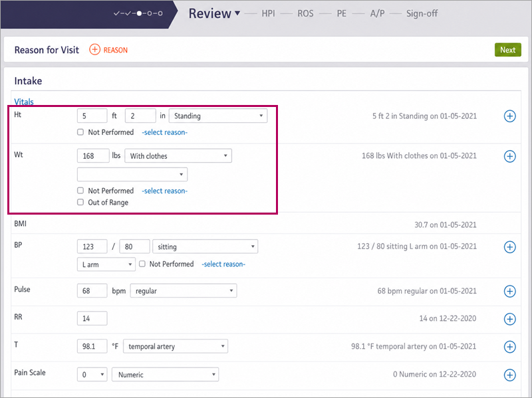
Task: Click the Pain Scale row label
Action: 30,373
